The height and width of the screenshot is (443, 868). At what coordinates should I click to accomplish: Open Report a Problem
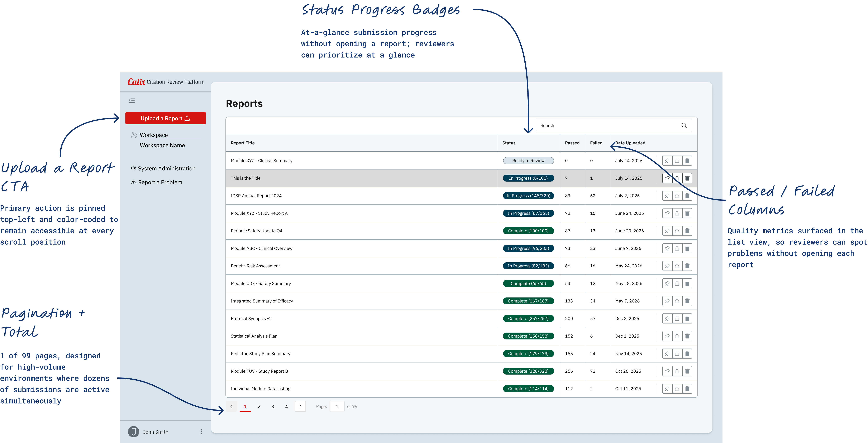pyautogui.click(x=157, y=182)
